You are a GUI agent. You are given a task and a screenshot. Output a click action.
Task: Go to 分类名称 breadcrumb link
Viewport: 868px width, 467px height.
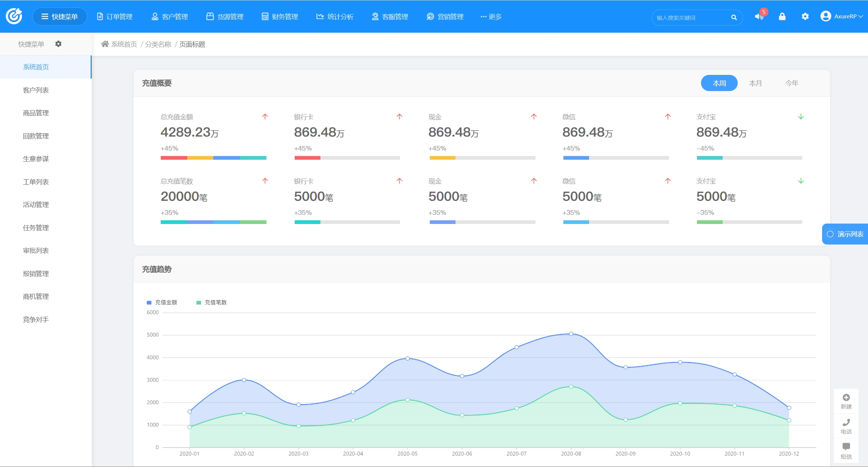[x=158, y=44]
